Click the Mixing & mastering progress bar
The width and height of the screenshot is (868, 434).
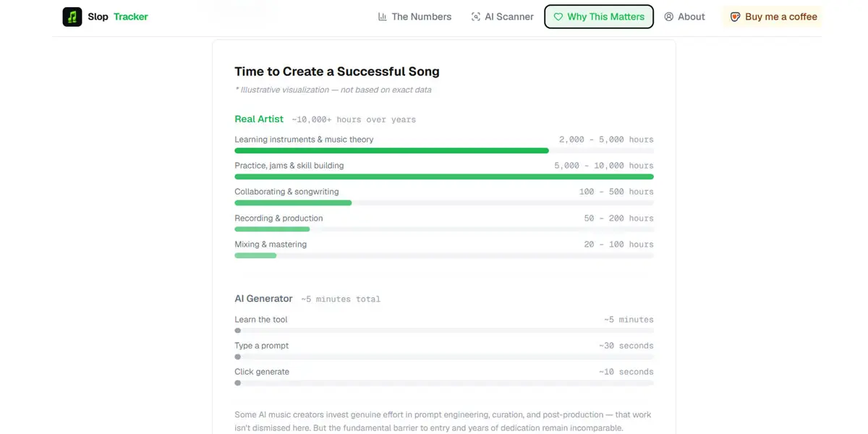coord(444,255)
